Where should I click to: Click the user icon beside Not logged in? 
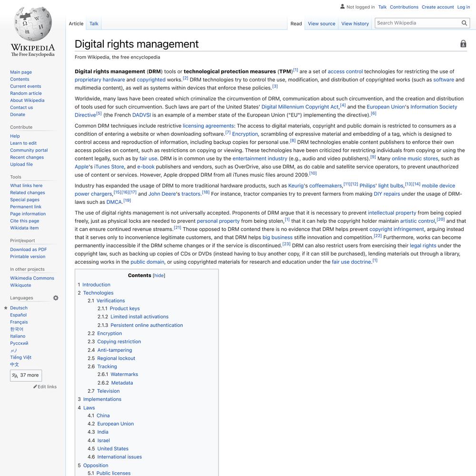point(342,6)
